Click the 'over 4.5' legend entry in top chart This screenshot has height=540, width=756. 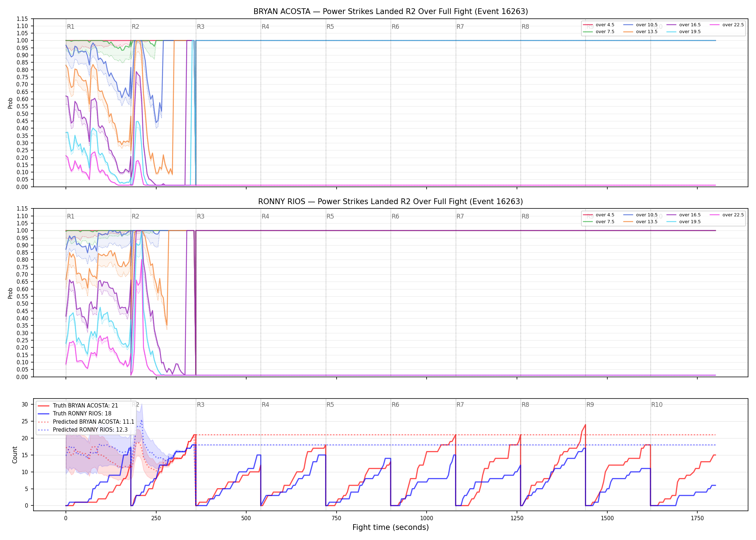coord(599,25)
